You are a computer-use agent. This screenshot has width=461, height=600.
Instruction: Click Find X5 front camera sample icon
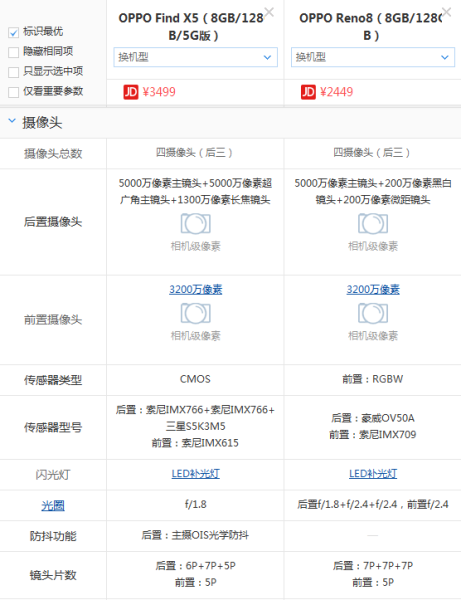click(x=195, y=313)
